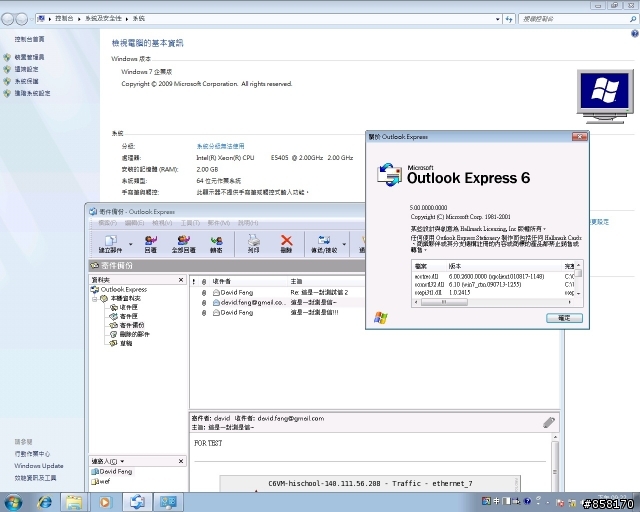Screen dimensions: 640x512
Task: Sort by the attachment paperclip column header
Action: (x=204, y=282)
